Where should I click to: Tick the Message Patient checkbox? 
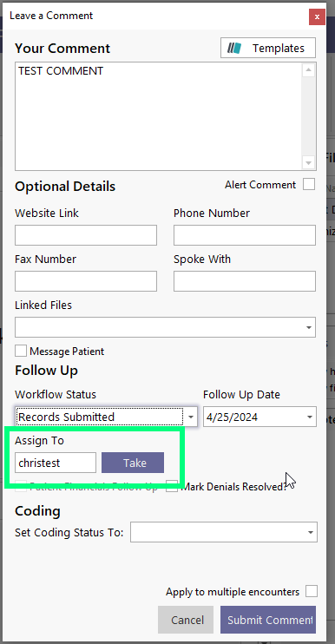(x=21, y=352)
